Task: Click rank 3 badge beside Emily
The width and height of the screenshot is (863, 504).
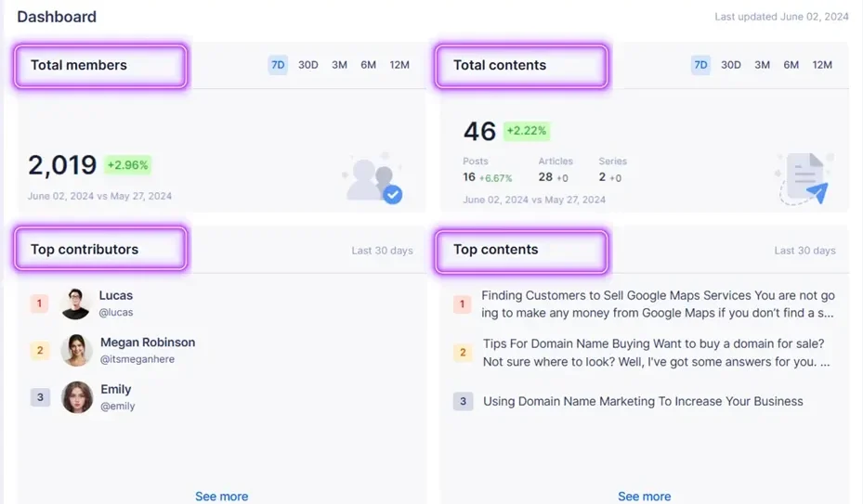Action: point(40,397)
